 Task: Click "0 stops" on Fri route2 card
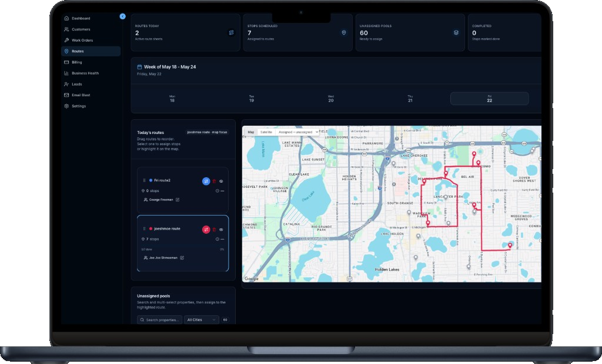(152, 191)
